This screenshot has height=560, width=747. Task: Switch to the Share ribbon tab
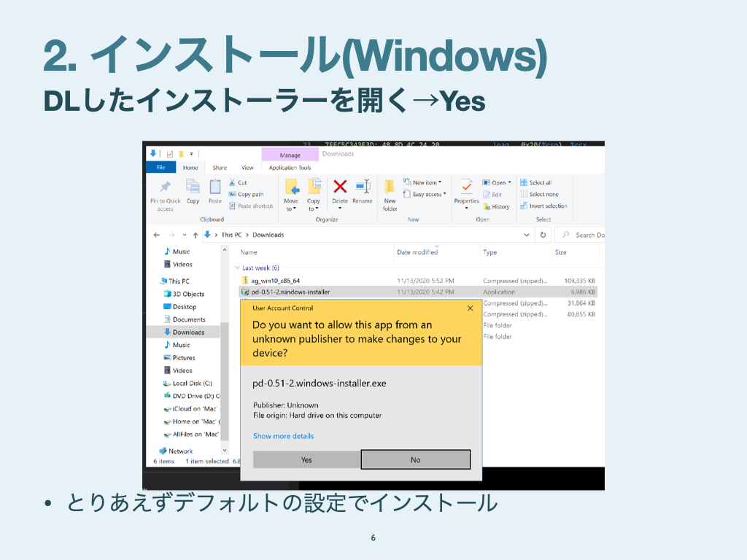tap(220, 168)
